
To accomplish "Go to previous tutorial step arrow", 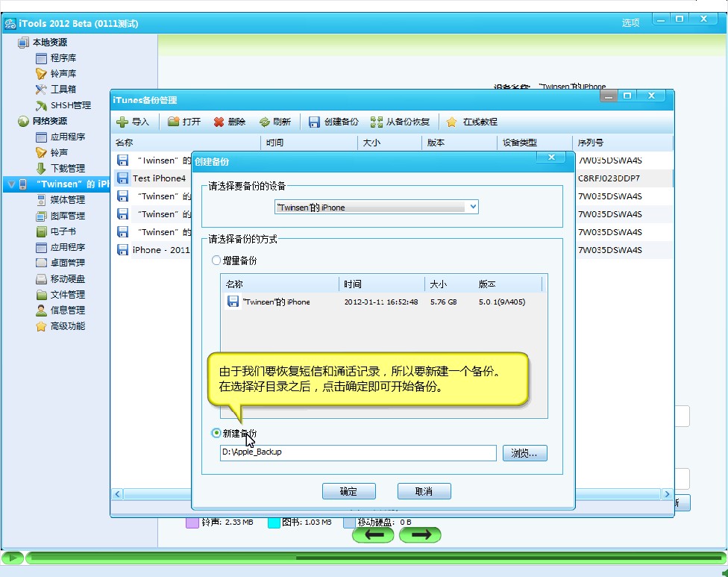I will click(x=373, y=534).
